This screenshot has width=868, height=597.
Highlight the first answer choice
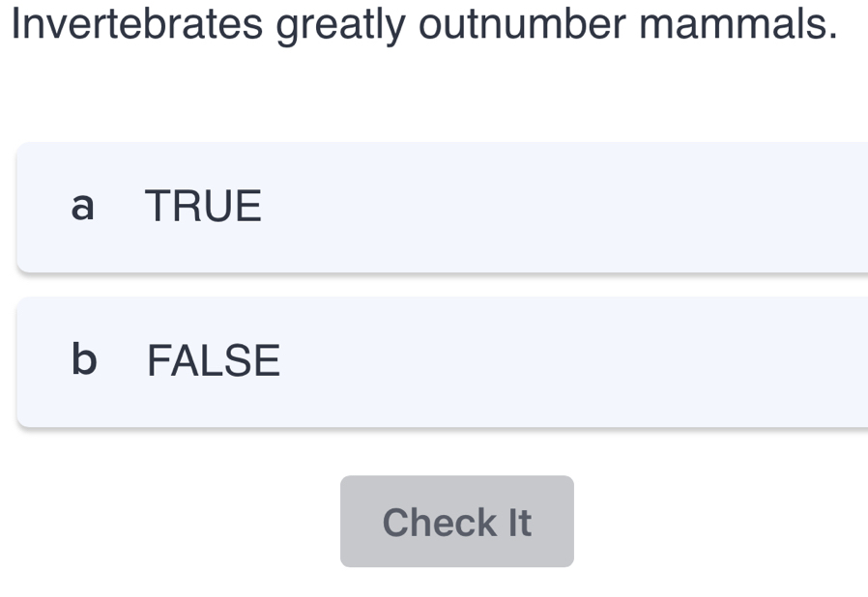click(435, 207)
